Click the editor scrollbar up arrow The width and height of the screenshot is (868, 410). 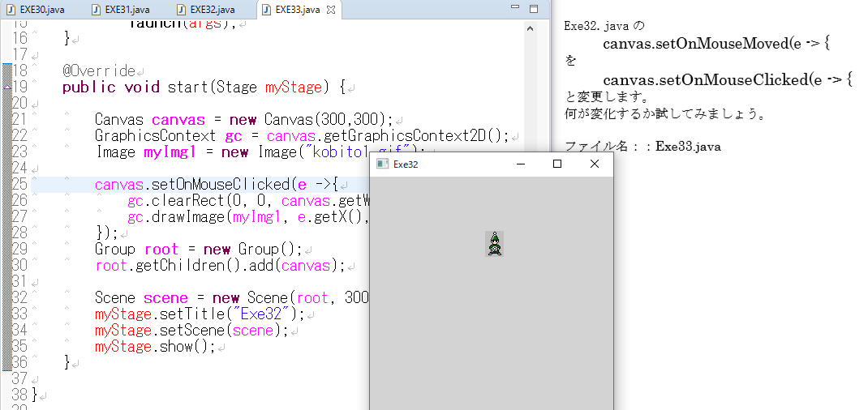coord(530,28)
